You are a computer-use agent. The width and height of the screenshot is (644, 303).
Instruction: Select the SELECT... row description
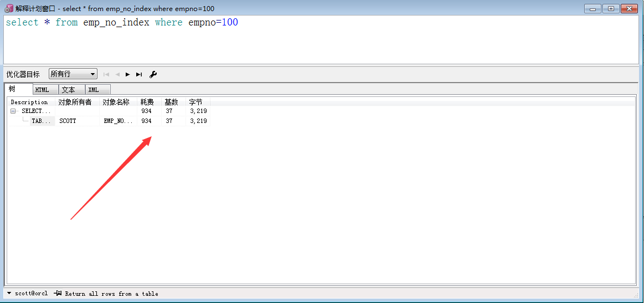36,111
